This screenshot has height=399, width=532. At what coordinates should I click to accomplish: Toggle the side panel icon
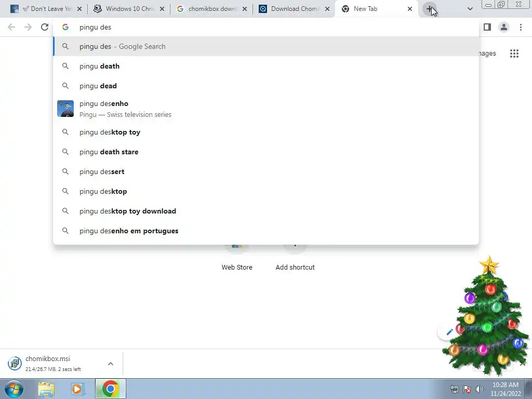click(487, 27)
